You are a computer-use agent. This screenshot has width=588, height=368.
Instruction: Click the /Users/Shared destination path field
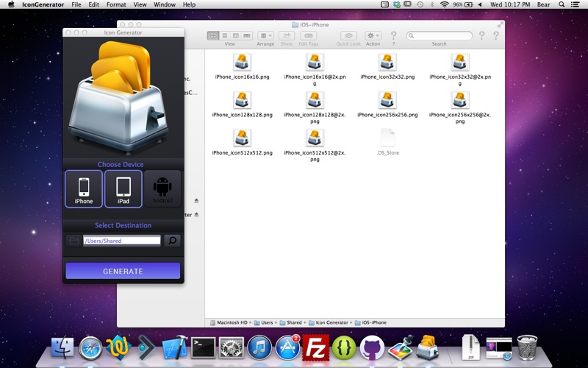click(x=122, y=241)
